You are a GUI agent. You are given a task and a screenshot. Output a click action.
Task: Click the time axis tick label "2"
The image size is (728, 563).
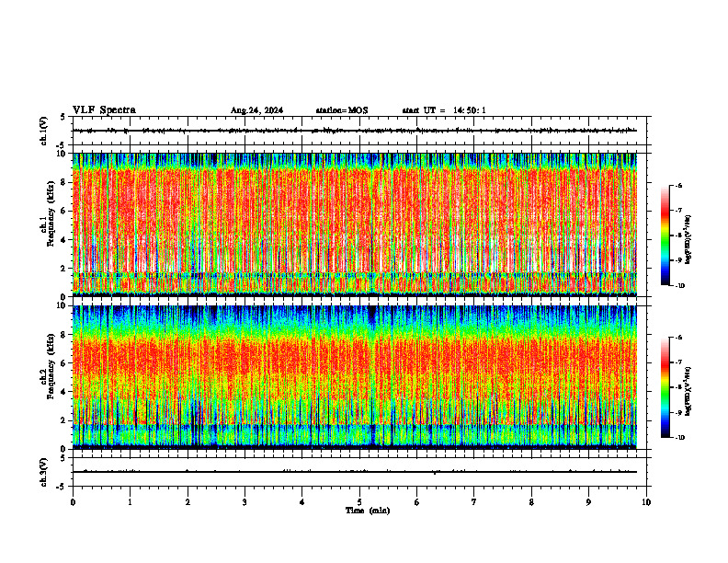188,502
